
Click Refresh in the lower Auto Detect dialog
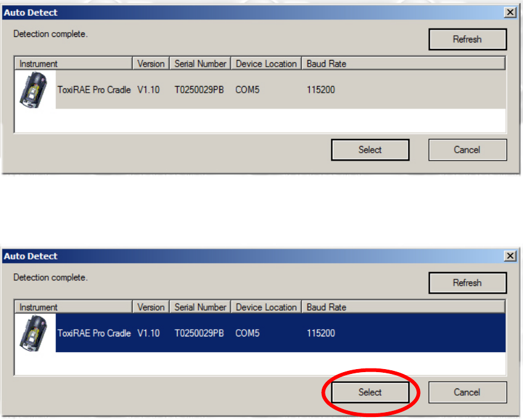click(x=468, y=283)
